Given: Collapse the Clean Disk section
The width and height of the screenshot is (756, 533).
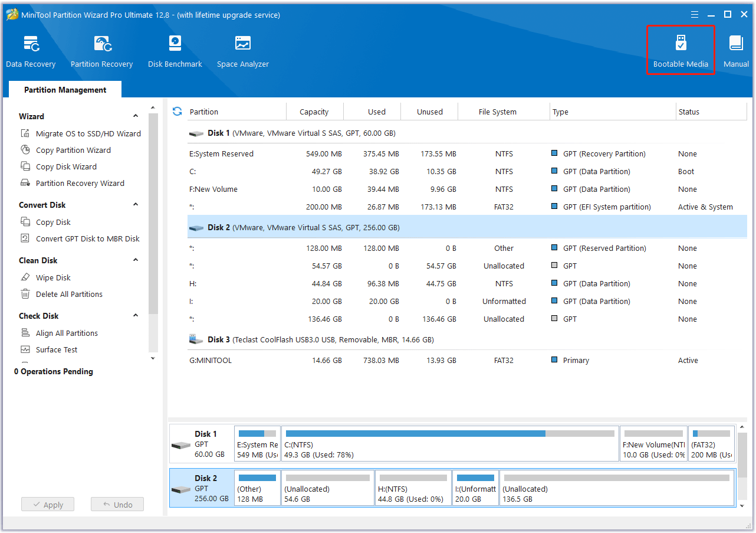Looking at the screenshot, I should point(135,260).
